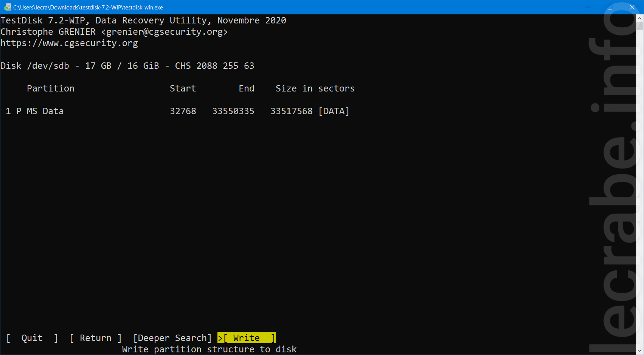Close the testdisk console window
The image size is (644, 355).
[x=632, y=7]
